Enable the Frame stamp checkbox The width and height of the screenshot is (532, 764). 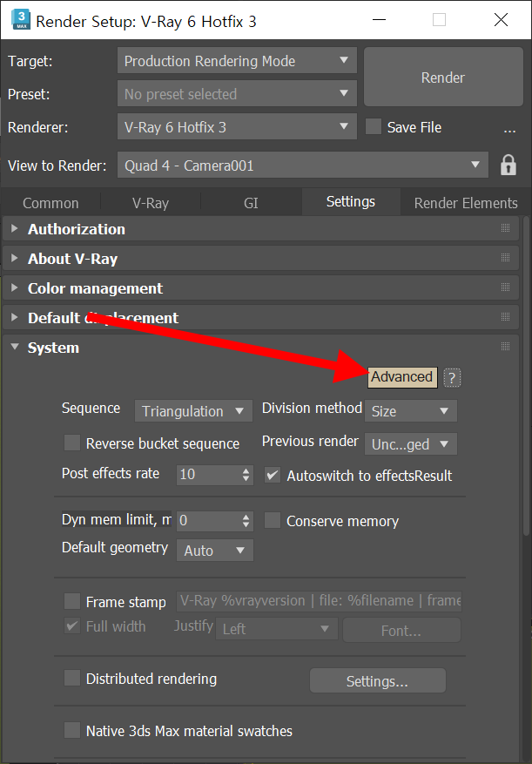(72, 602)
